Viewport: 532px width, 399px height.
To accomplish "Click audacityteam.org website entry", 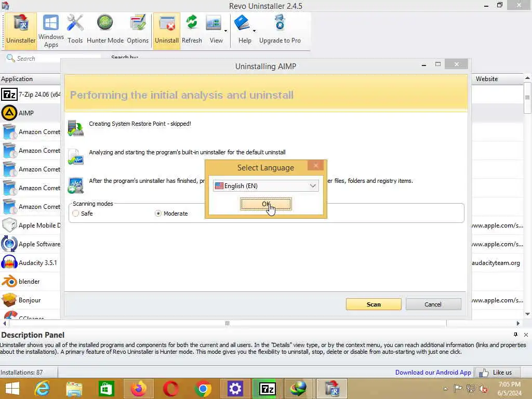I will [x=496, y=262].
